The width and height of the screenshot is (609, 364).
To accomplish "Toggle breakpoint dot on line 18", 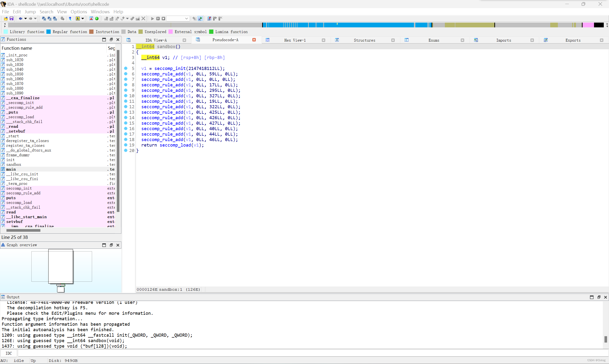I will point(126,139).
